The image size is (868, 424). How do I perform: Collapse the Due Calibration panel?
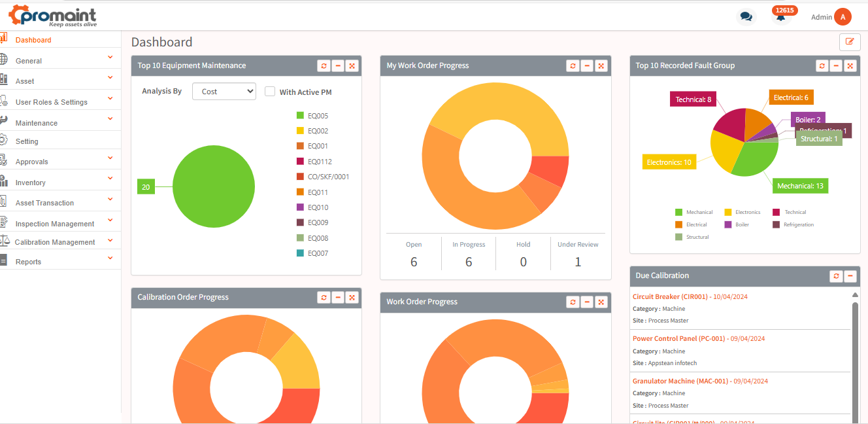point(850,276)
